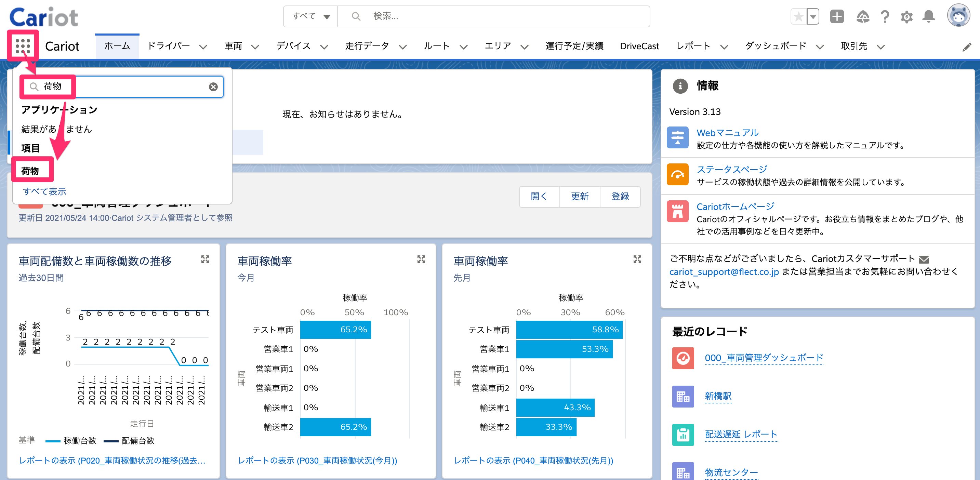Expand the 走行データ tab menu chevron
Image resolution: width=980 pixels, height=480 pixels.
[403, 47]
